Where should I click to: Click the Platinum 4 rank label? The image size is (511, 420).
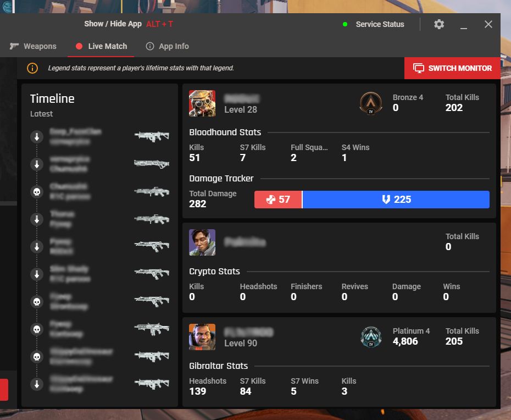pyautogui.click(x=412, y=331)
